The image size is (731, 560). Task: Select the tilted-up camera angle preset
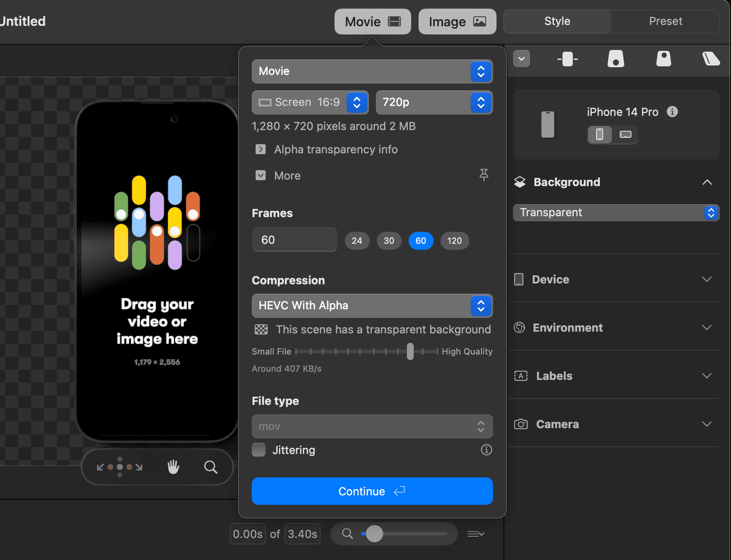[615, 59]
